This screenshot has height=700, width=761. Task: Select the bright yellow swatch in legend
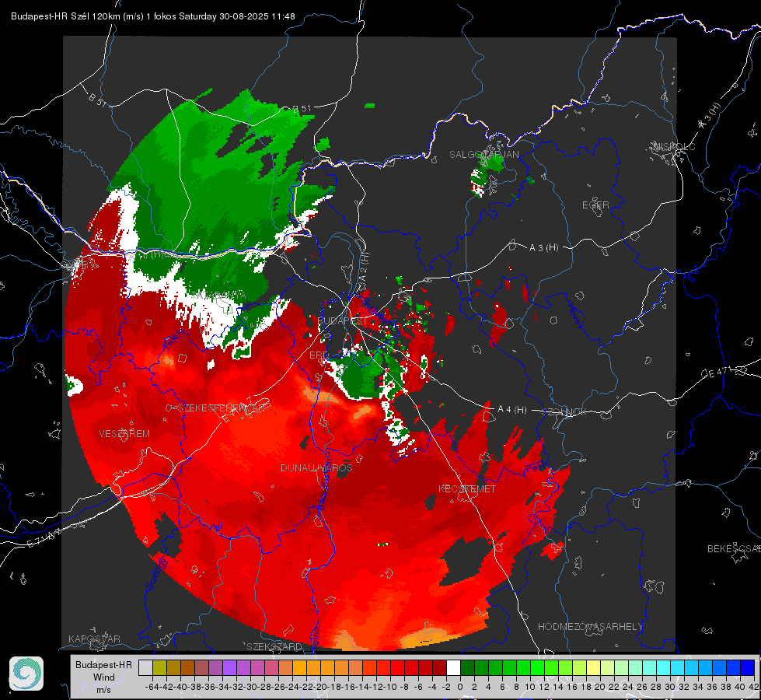[x=594, y=667]
